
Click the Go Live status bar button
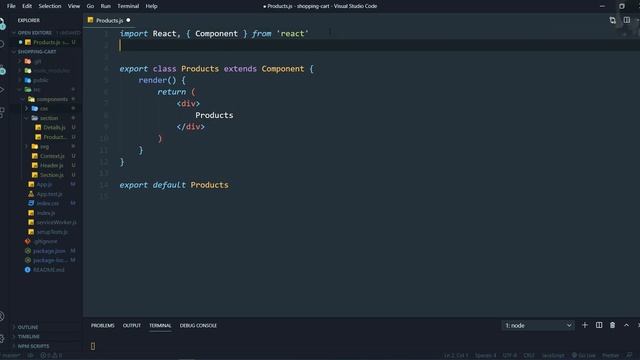(x=584, y=356)
